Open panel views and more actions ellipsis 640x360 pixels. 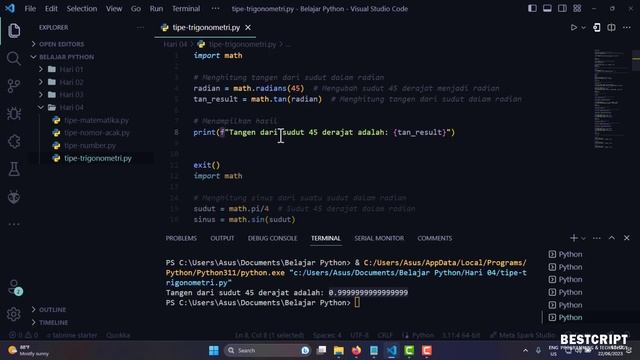coord(596,238)
